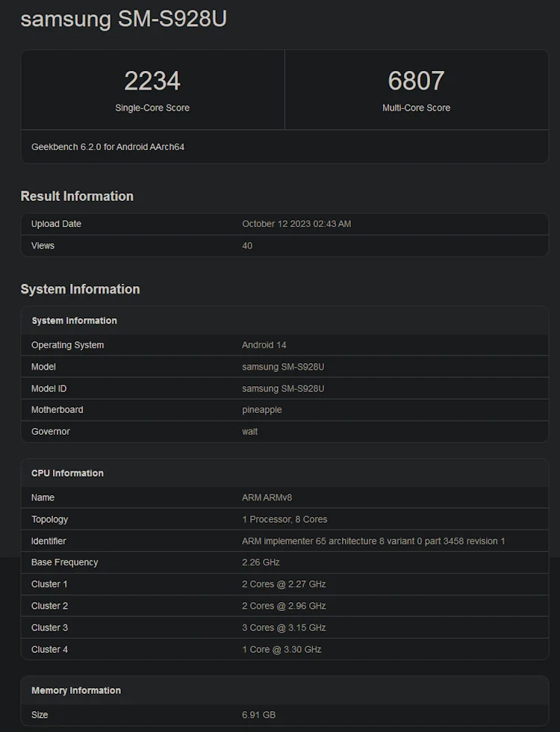The height and width of the screenshot is (732, 560).
Task: Click the Governor row label
Action: click(51, 432)
